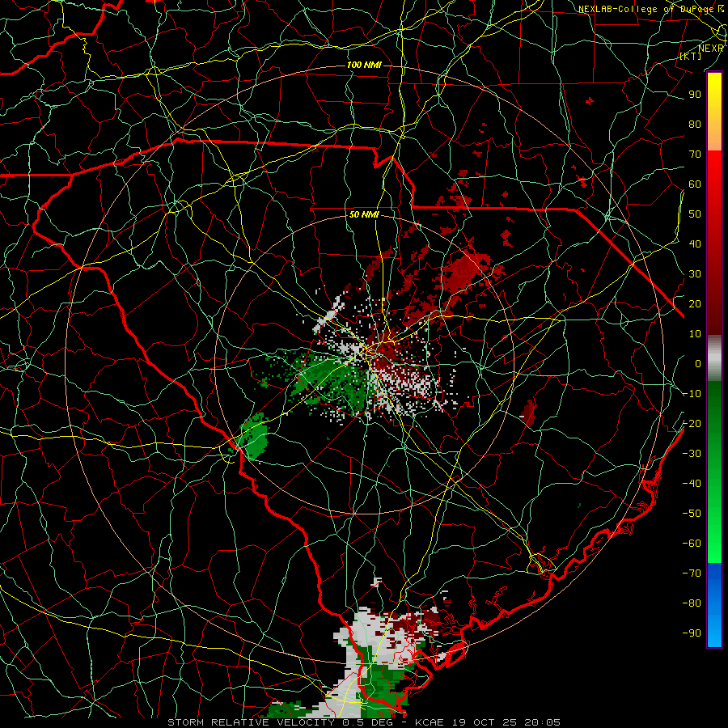Click the -90 value on the velocity scale
This screenshot has height=728, width=728.
(692, 633)
